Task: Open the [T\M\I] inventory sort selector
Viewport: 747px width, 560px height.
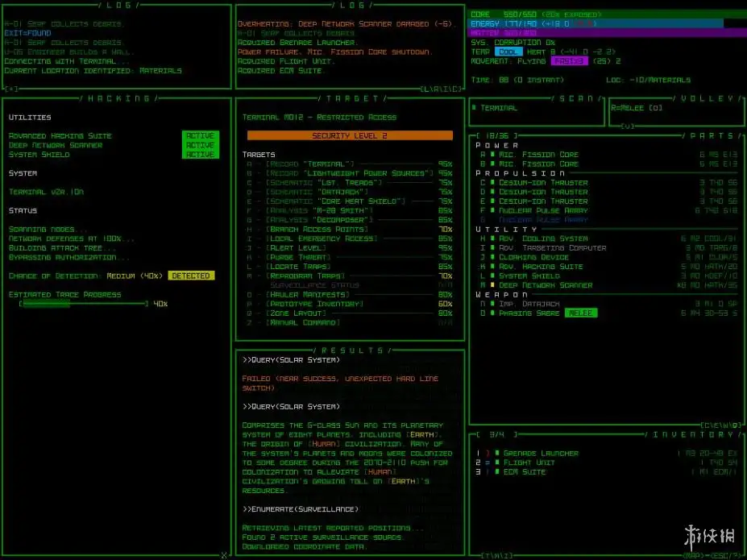Action: point(497,555)
